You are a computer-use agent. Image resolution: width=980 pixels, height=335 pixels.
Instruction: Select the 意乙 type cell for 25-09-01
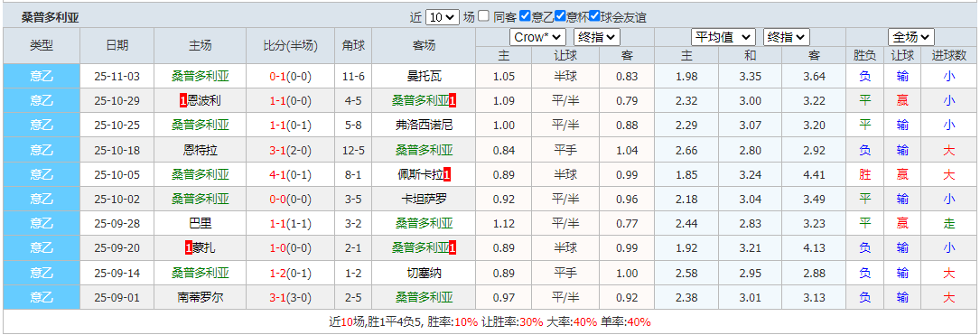click(x=42, y=297)
